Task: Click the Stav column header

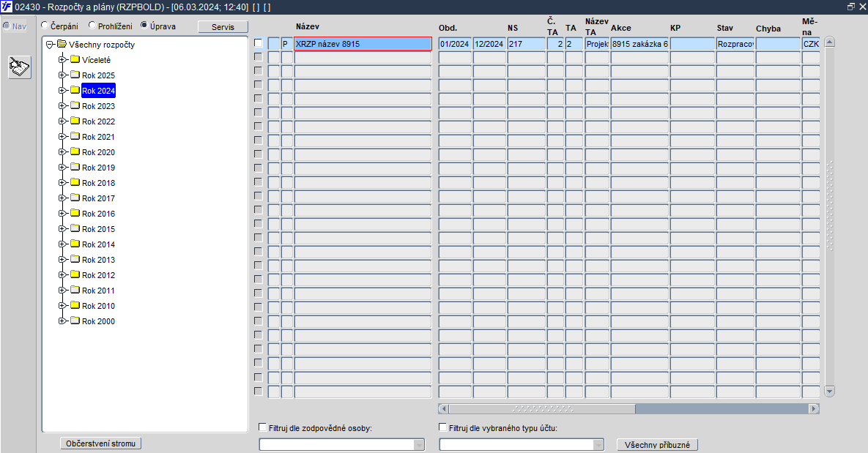Action: pos(724,28)
